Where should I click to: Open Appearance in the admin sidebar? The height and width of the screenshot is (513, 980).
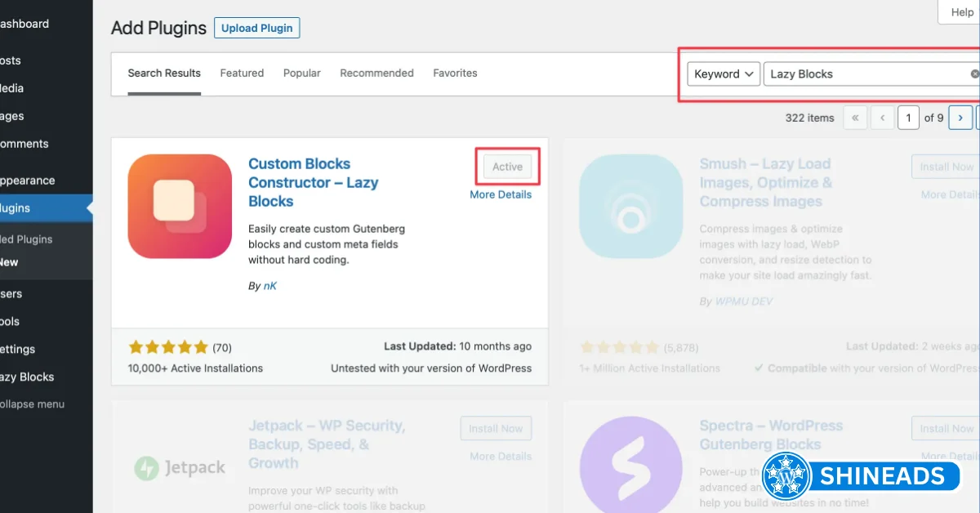(x=28, y=181)
